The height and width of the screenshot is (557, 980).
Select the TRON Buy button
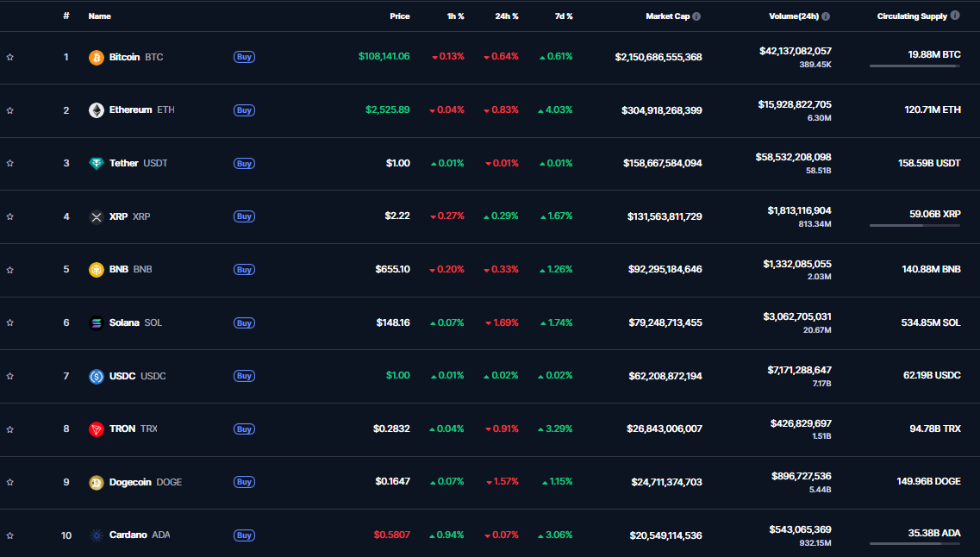point(245,429)
